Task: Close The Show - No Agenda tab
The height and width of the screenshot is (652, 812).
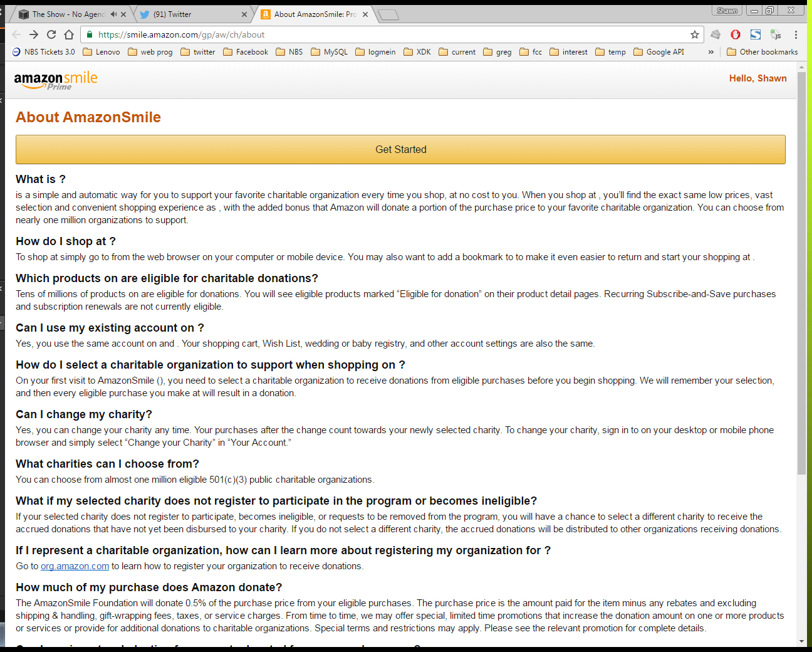Action: tap(123, 14)
